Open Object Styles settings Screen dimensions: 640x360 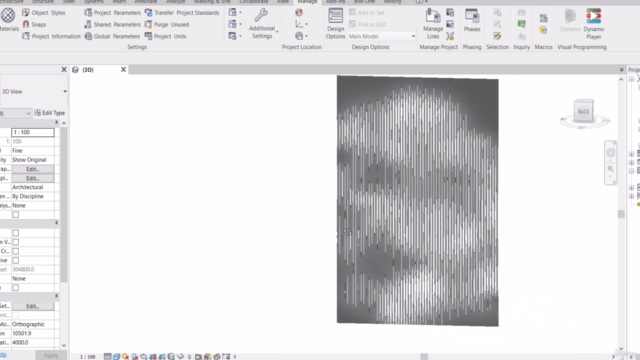[x=44, y=13]
